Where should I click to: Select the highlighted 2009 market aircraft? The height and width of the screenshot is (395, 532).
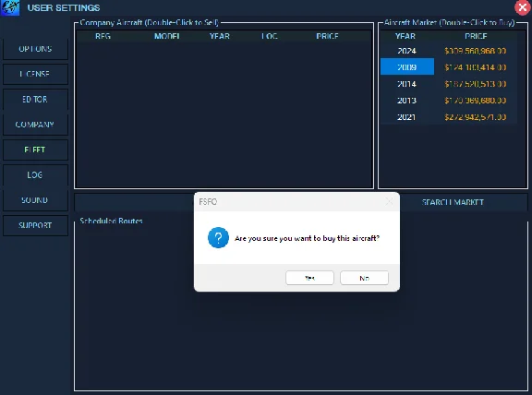[x=449, y=67]
